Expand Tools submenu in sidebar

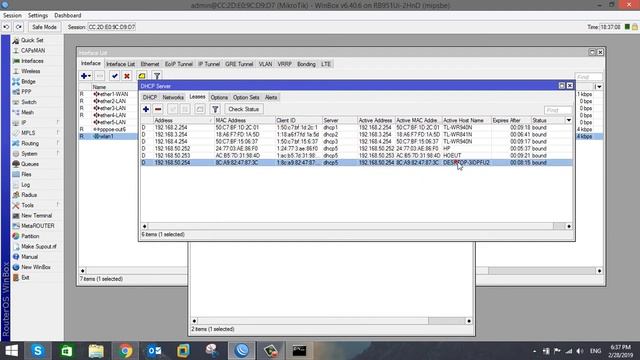tap(58, 205)
